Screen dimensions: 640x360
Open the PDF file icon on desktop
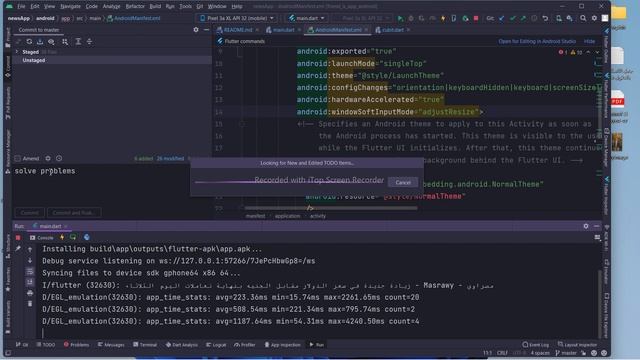click(x=618, y=100)
